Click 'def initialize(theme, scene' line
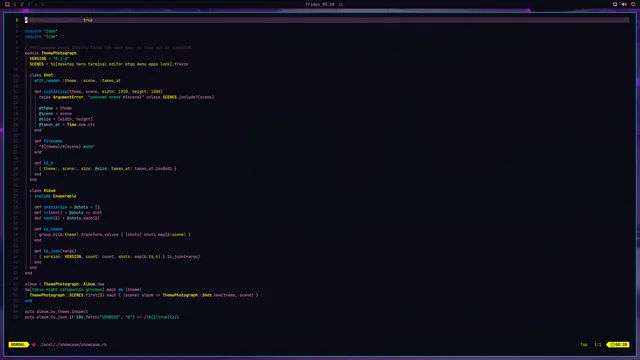This screenshot has height=360, width=640. [x=98, y=91]
